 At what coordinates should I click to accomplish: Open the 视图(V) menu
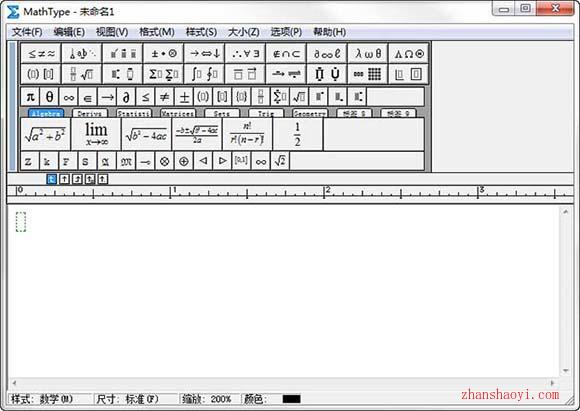click(112, 32)
